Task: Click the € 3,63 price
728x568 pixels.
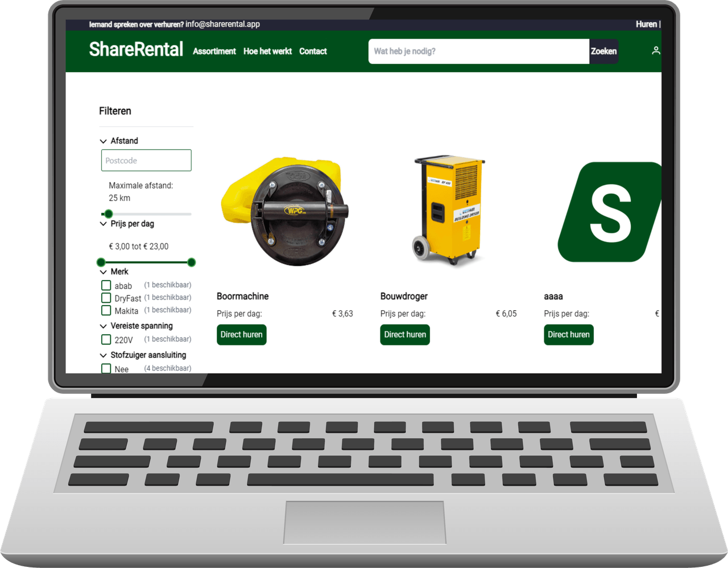Action: tap(342, 314)
